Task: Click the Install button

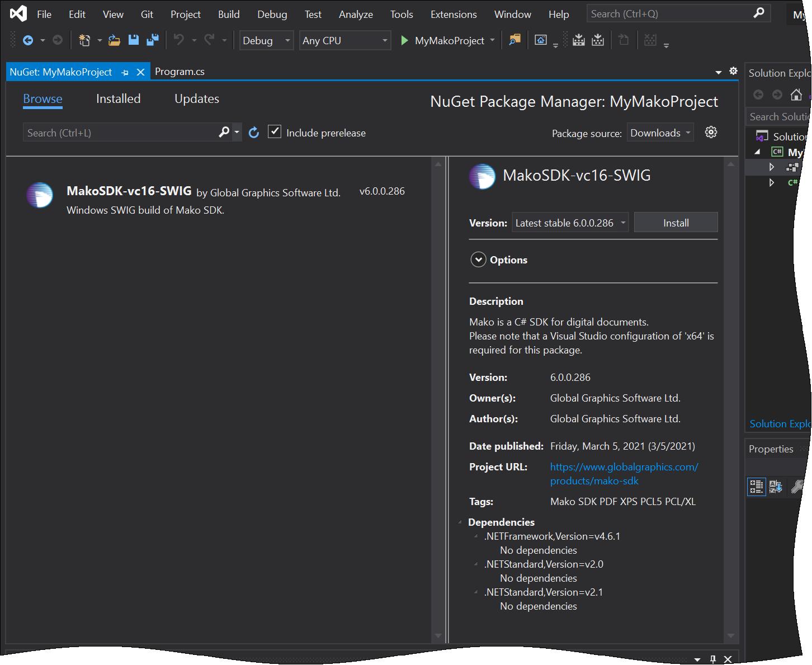Action: point(676,223)
